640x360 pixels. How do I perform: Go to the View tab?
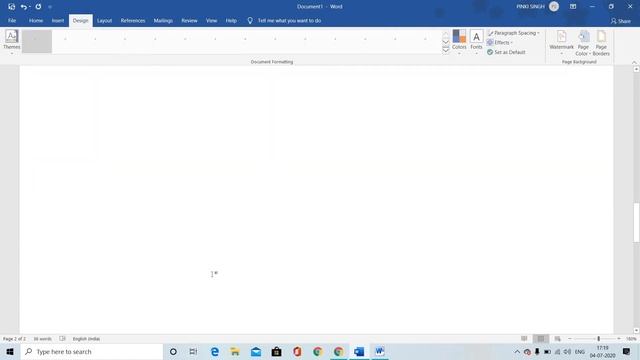pos(211,20)
